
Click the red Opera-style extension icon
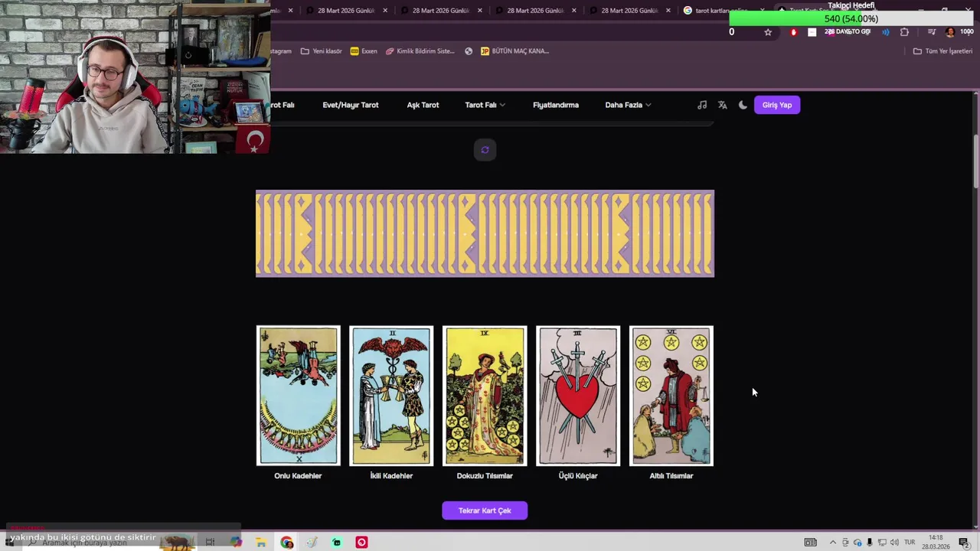[x=793, y=32]
